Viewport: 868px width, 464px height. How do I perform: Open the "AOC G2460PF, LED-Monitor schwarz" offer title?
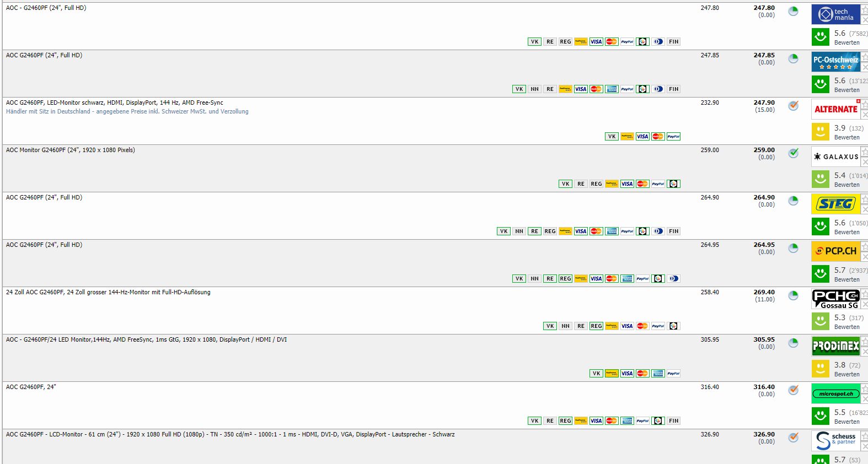(115, 103)
